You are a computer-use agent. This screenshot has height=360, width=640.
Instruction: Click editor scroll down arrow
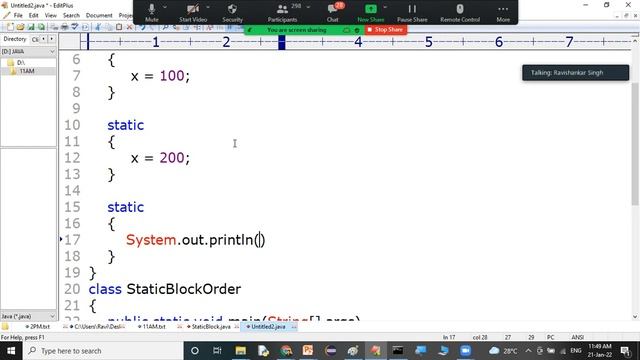tap(635, 317)
